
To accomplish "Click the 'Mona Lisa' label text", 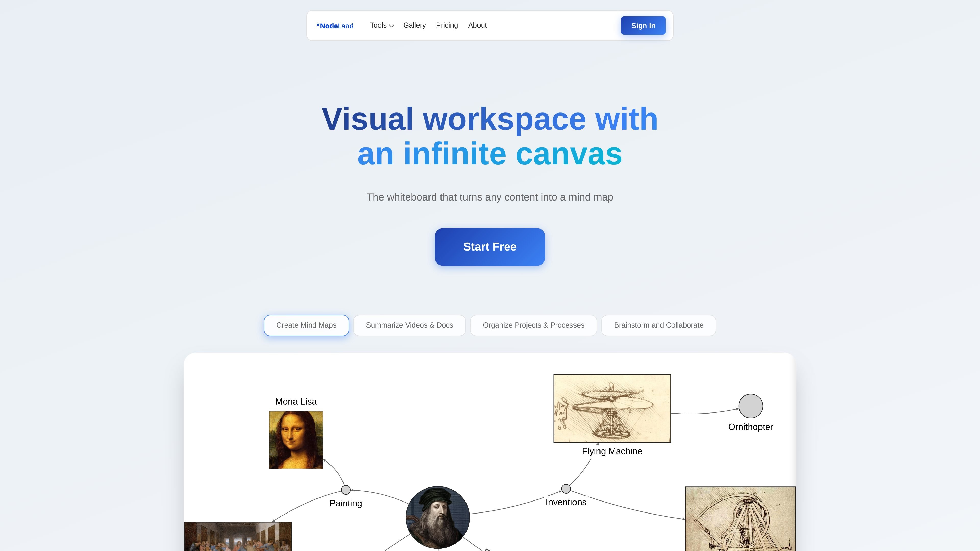I will pos(296,402).
